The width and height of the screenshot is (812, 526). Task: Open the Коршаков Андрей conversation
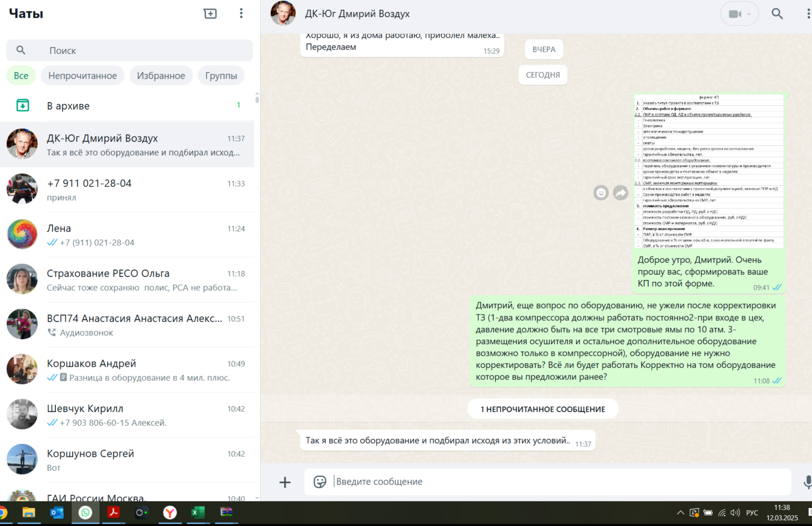click(127, 370)
